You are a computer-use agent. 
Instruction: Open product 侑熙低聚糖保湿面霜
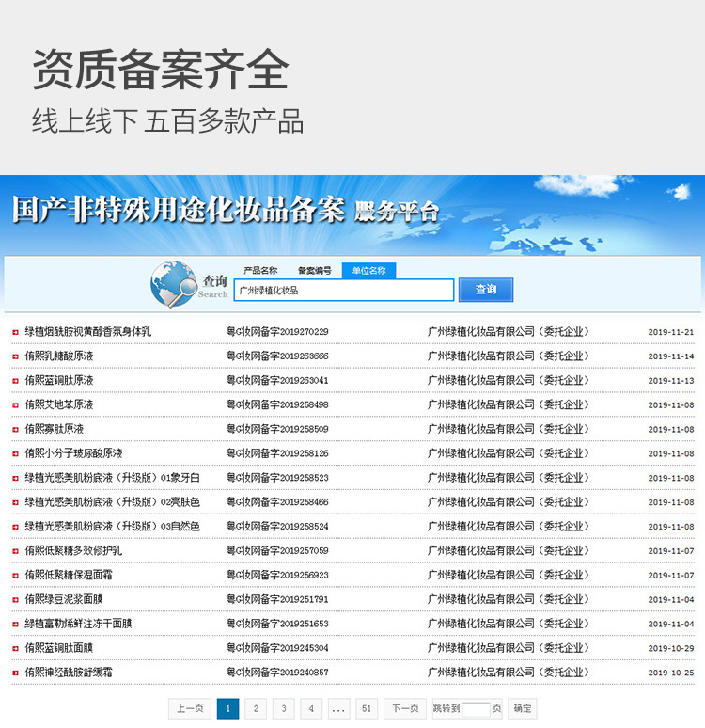(69, 575)
